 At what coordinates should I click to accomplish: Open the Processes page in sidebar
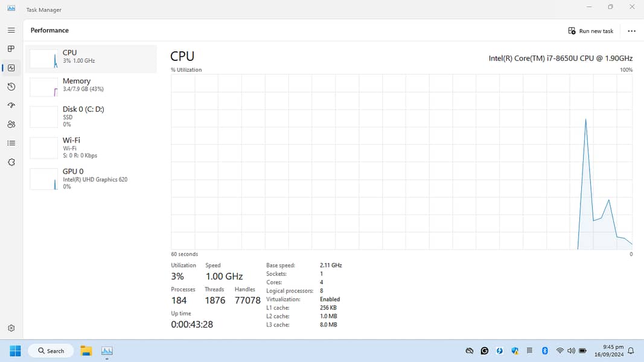pyautogui.click(x=11, y=49)
